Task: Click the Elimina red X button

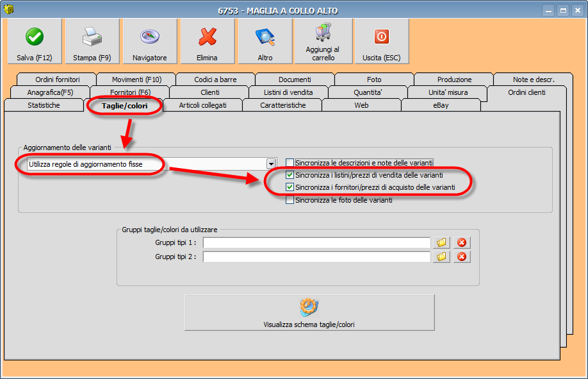Action: pos(208,41)
